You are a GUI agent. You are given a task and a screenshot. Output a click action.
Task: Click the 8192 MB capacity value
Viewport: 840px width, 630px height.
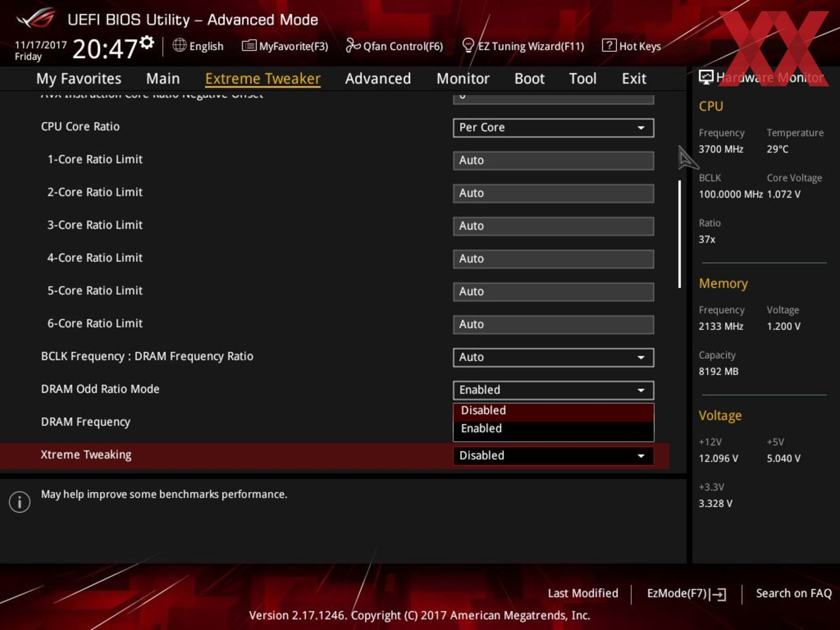click(718, 371)
